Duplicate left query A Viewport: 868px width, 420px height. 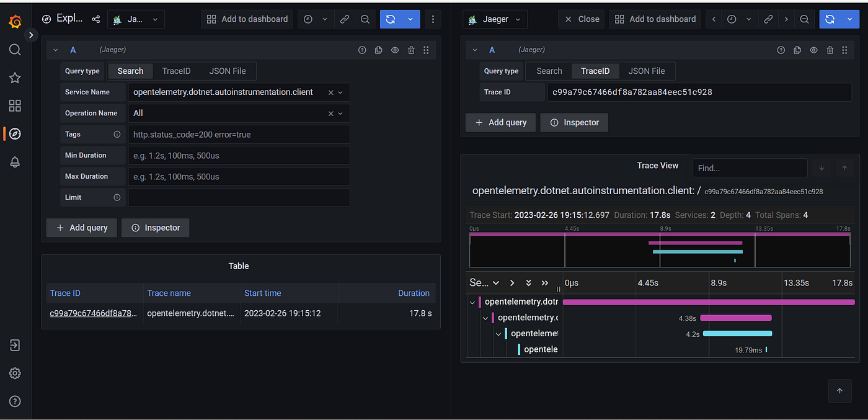378,50
